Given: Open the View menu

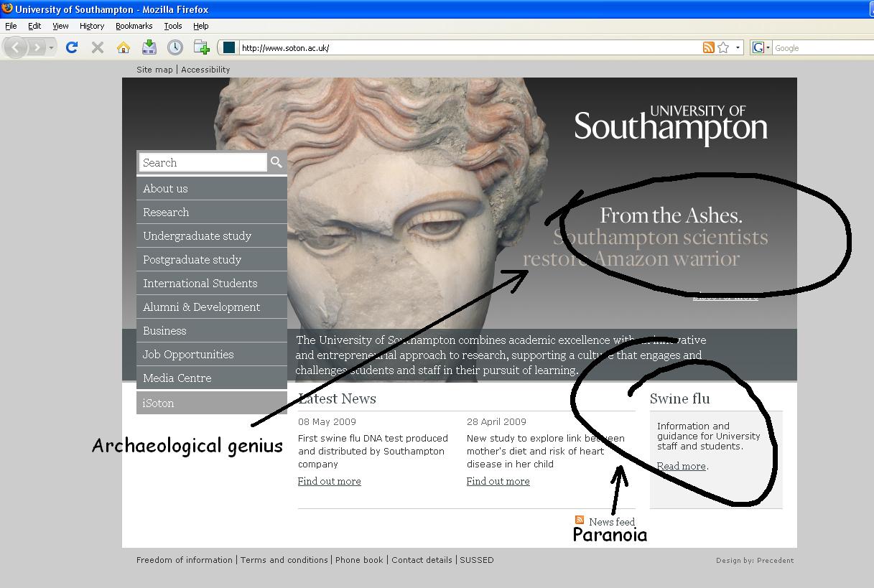Looking at the screenshot, I should coord(60,26).
